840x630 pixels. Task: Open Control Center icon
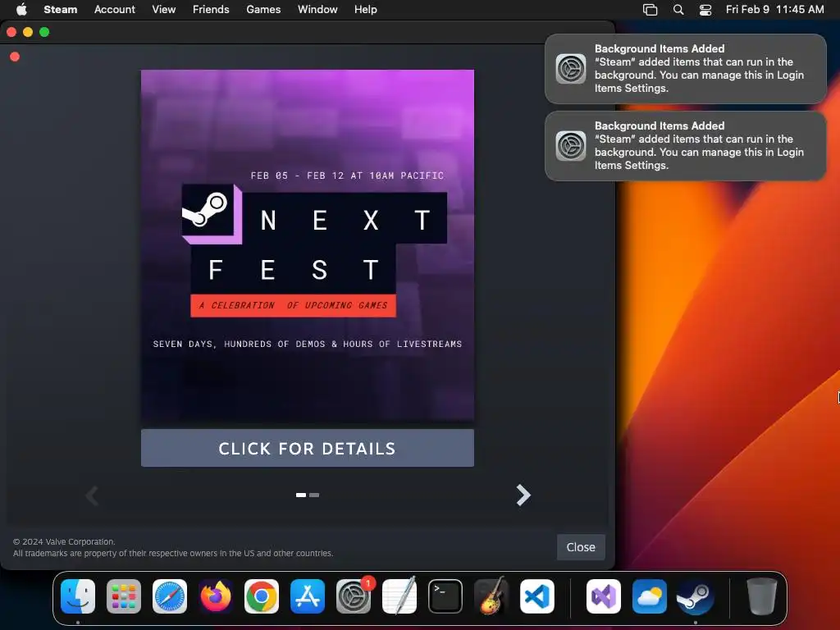705,10
